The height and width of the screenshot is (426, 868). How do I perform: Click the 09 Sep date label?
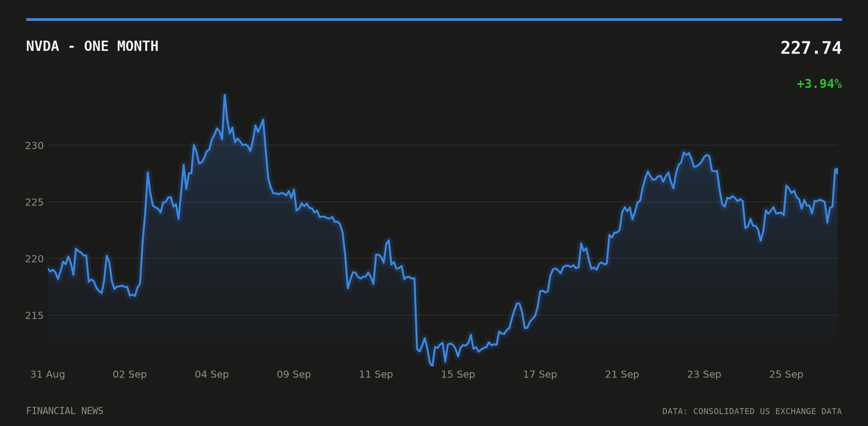(294, 374)
